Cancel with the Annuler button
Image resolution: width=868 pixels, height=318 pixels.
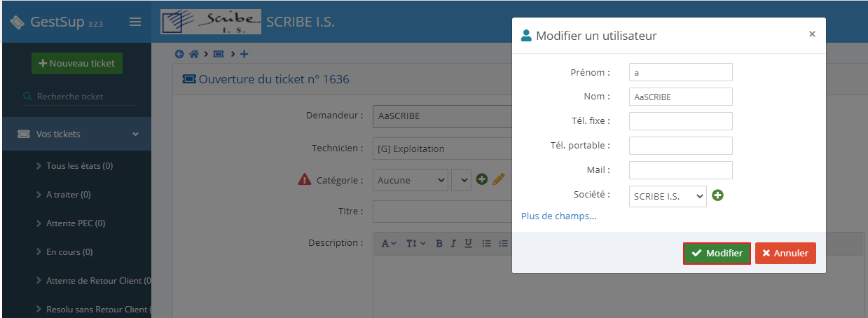785,254
